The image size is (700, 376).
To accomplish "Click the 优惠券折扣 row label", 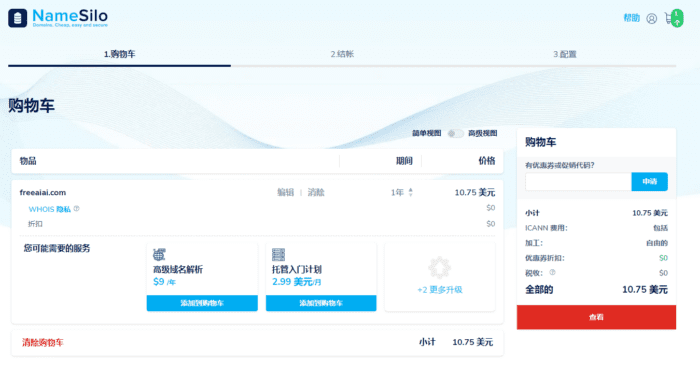I will pos(545,258).
